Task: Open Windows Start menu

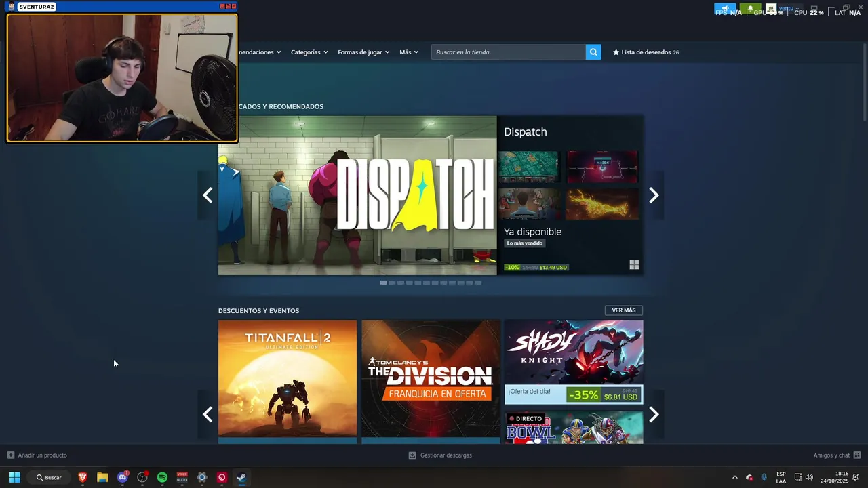Action: [x=14, y=477]
